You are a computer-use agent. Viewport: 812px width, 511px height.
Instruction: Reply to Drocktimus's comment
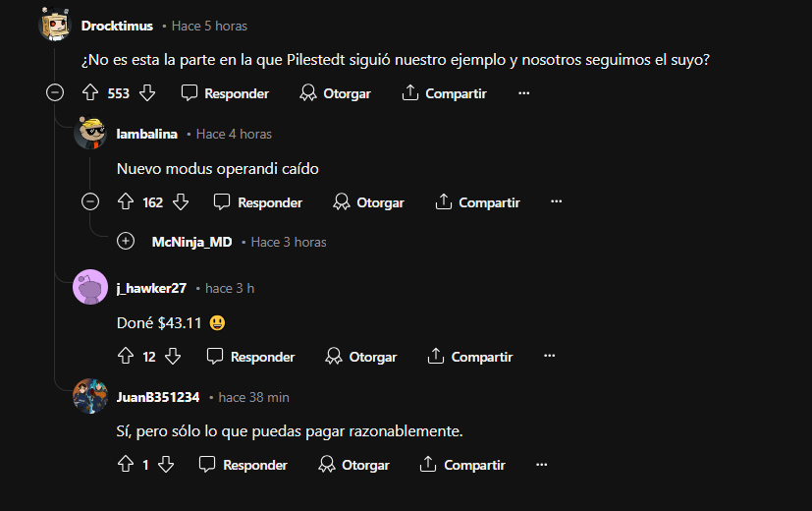(226, 93)
